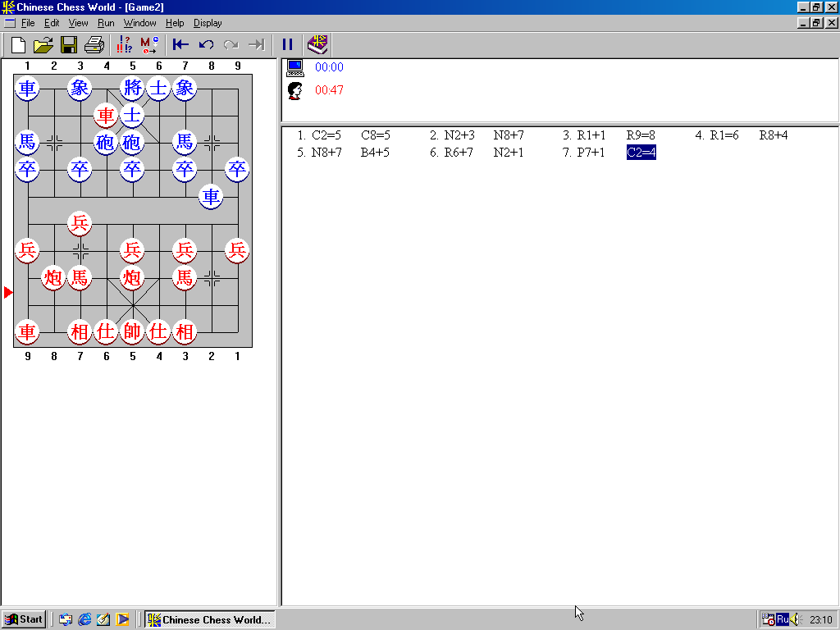Open the Run menu
This screenshot has height=630, width=840.
pyautogui.click(x=106, y=23)
